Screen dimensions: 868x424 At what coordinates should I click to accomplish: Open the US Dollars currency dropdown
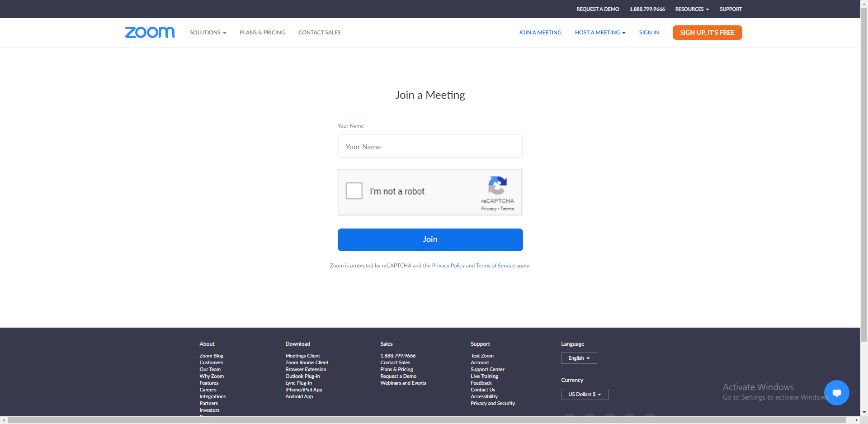pos(585,394)
